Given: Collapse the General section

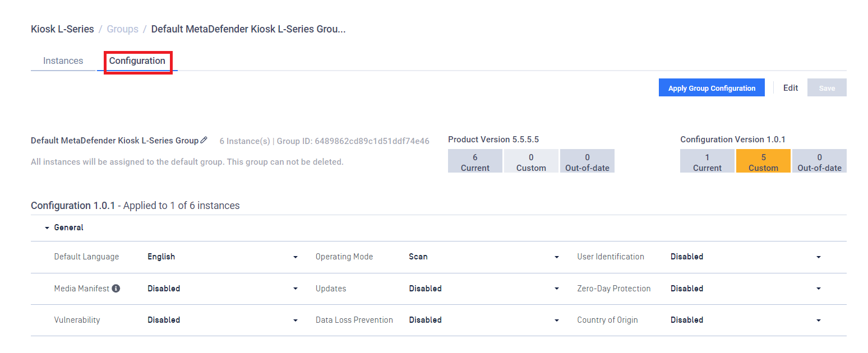Looking at the screenshot, I should click(47, 228).
